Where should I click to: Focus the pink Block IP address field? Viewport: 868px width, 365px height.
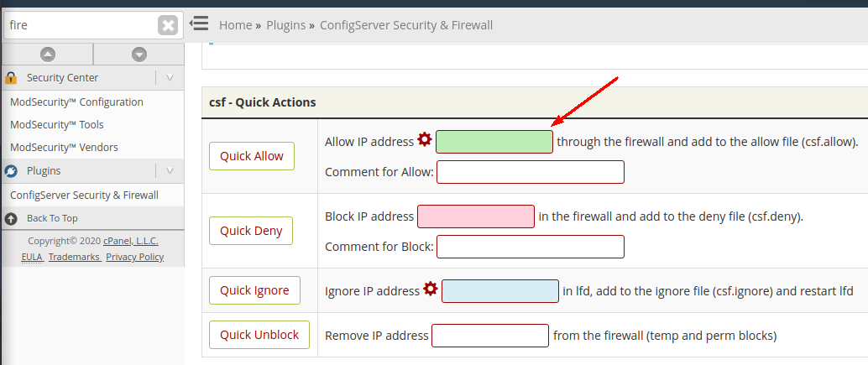coord(475,216)
